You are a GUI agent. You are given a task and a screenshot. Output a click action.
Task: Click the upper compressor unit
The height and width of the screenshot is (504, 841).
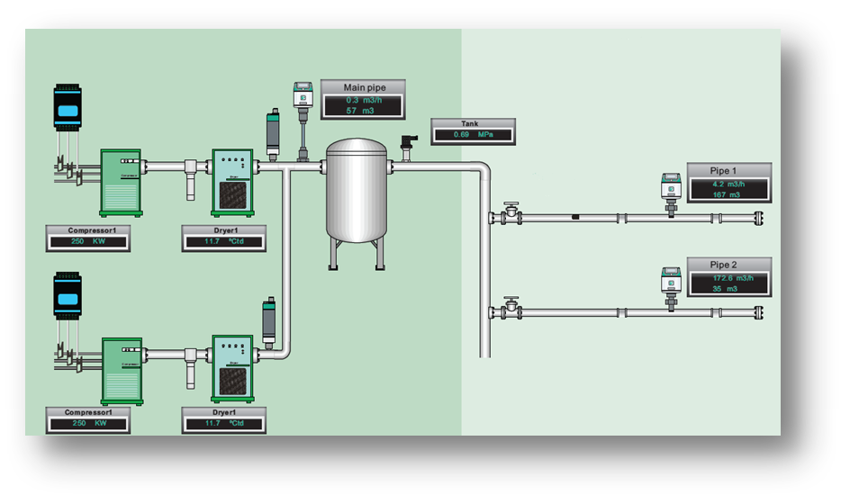tap(122, 182)
